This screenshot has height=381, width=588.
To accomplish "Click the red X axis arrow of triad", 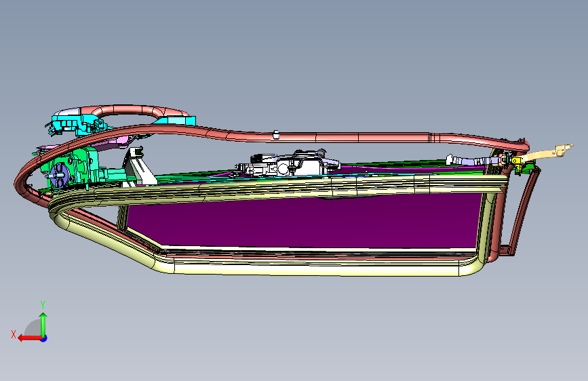I will 29,338.
